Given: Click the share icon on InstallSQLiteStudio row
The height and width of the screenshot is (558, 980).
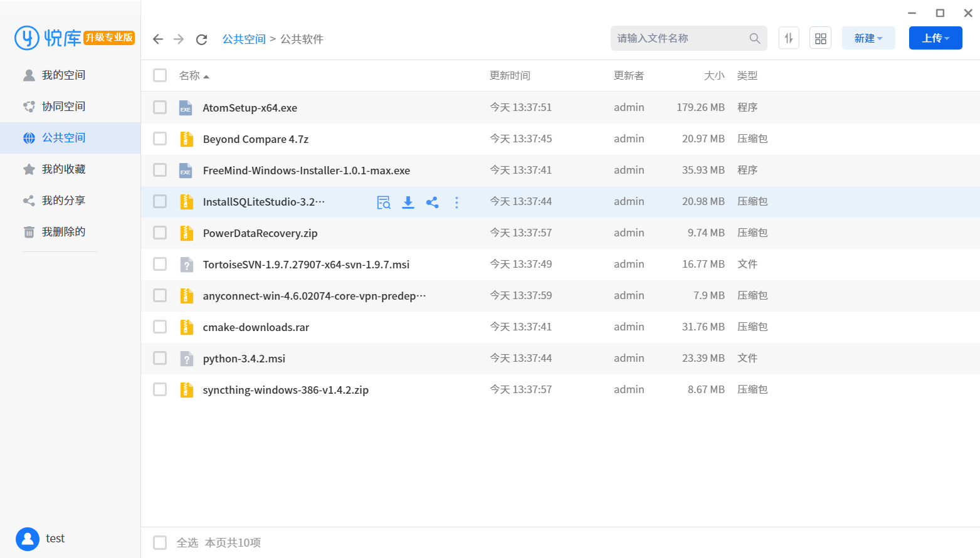Looking at the screenshot, I should pyautogui.click(x=432, y=202).
